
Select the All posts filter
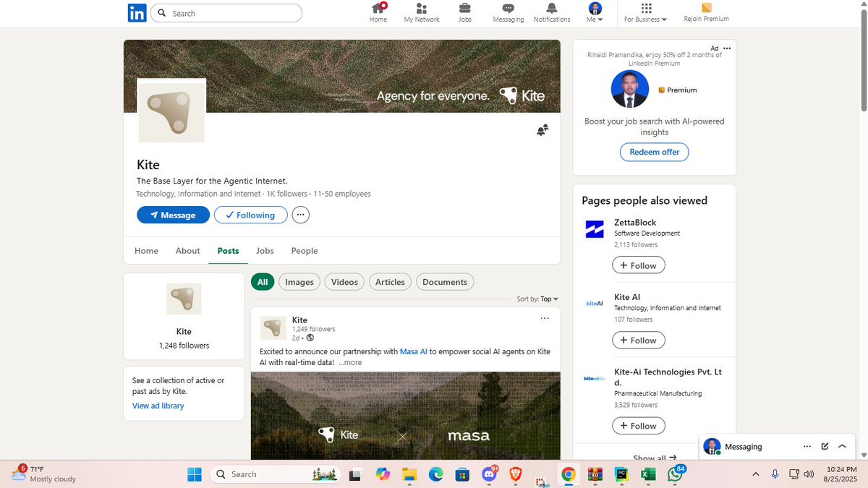tap(263, 282)
